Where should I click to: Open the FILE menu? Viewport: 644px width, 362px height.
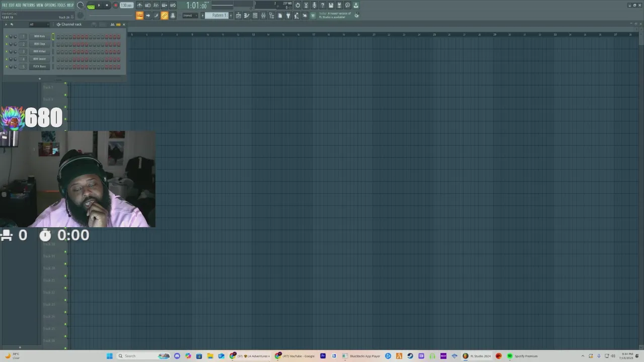pos(5,5)
